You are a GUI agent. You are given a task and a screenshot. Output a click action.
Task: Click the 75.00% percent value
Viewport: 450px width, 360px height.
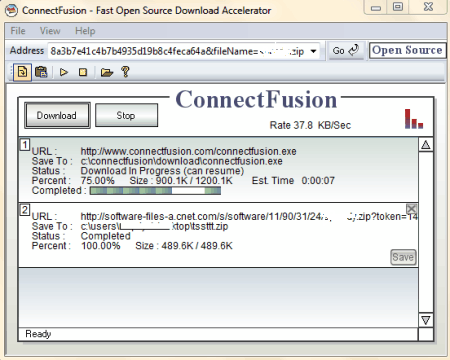[x=98, y=181]
